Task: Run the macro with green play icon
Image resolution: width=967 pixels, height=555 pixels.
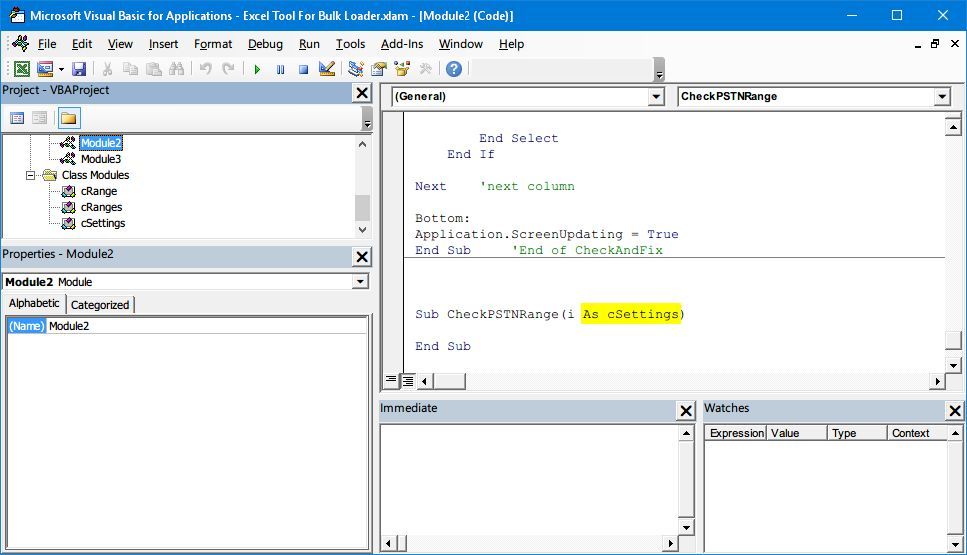Action: 257,69
